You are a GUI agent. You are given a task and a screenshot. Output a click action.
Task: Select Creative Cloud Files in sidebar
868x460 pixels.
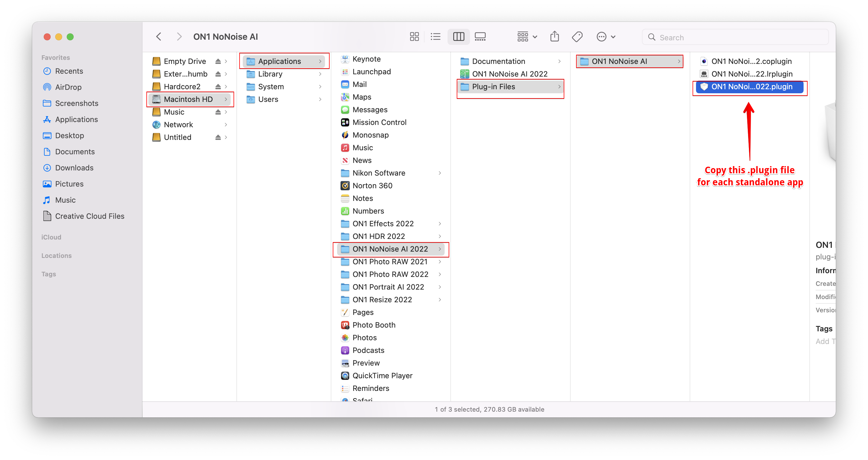[89, 216]
